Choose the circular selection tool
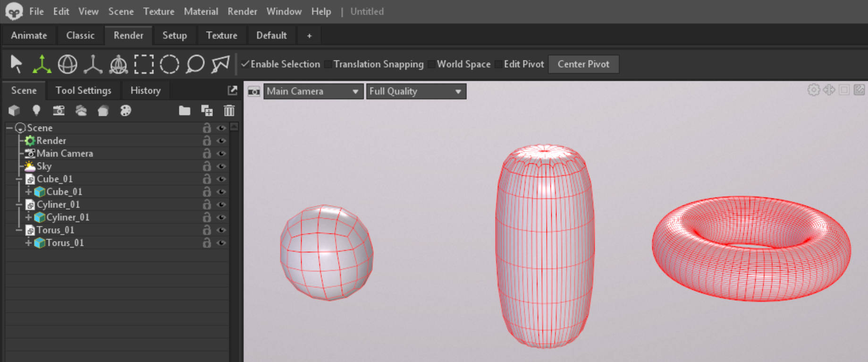868x362 pixels. coord(169,64)
